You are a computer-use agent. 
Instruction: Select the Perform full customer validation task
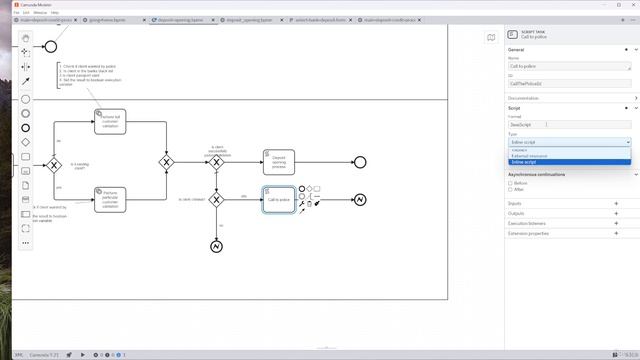[x=110, y=122]
